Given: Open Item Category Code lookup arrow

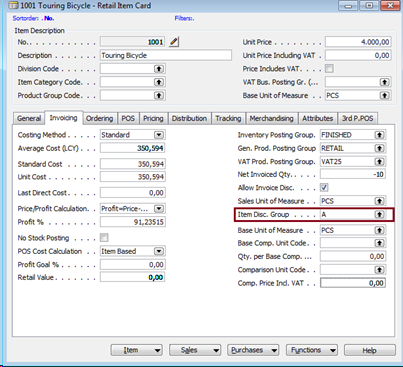Looking at the screenshot, I should coord(159,82).
